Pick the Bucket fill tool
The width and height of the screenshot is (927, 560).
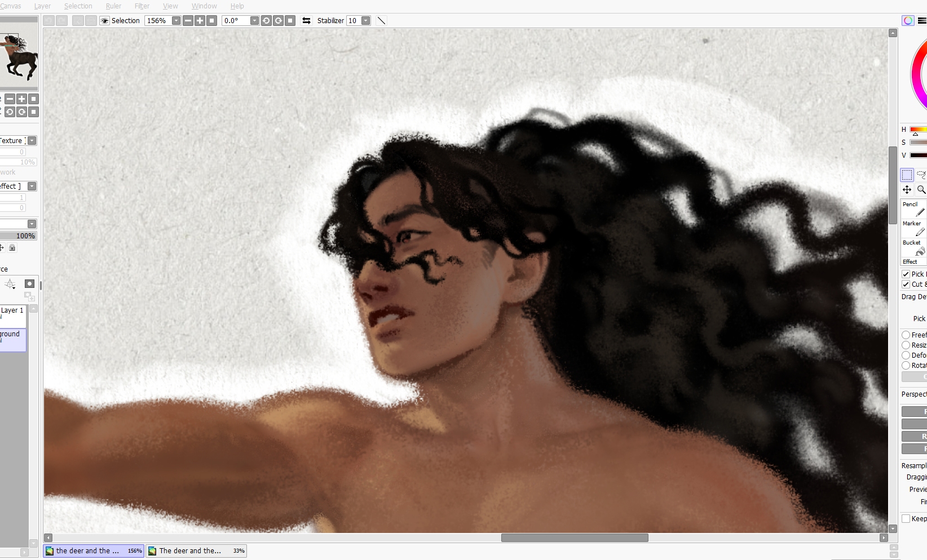tap(913, 247)
